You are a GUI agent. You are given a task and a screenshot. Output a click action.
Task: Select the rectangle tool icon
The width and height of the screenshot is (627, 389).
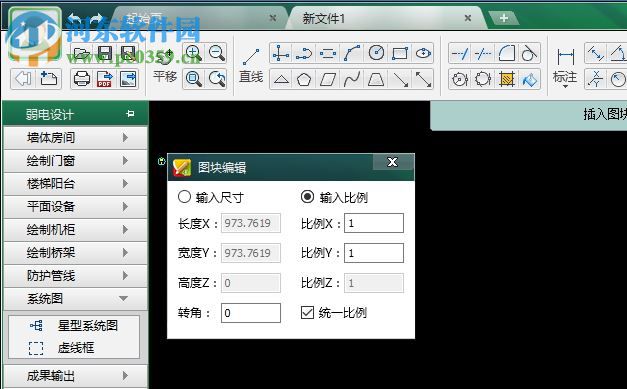tap(400, 53)
